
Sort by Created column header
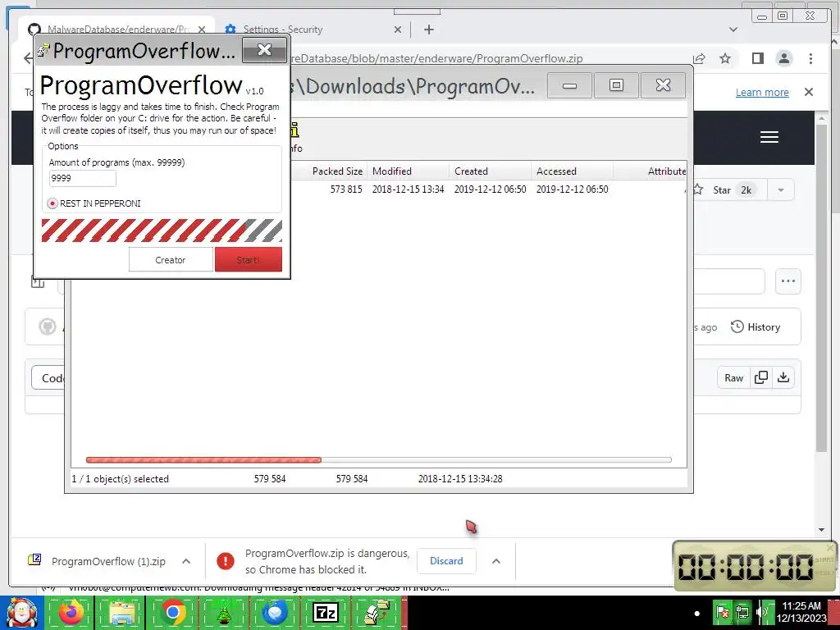pyautogui.click(x=490, y=171)
